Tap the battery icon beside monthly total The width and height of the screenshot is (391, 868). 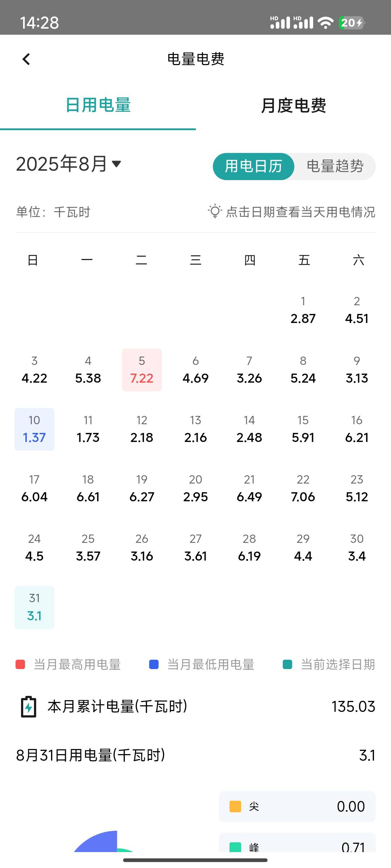(x=29, y=707)
